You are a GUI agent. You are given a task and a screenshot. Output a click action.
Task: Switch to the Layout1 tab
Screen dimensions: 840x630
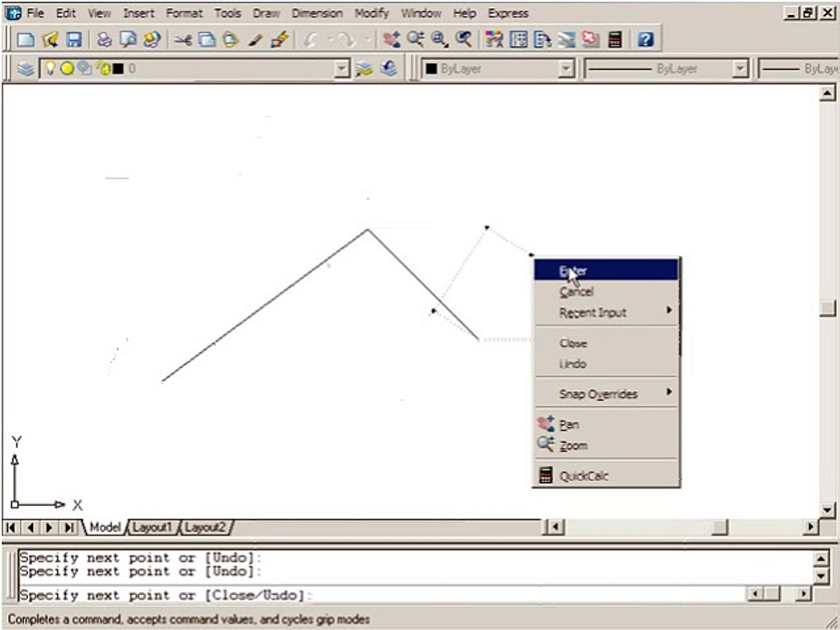point(151,527)
